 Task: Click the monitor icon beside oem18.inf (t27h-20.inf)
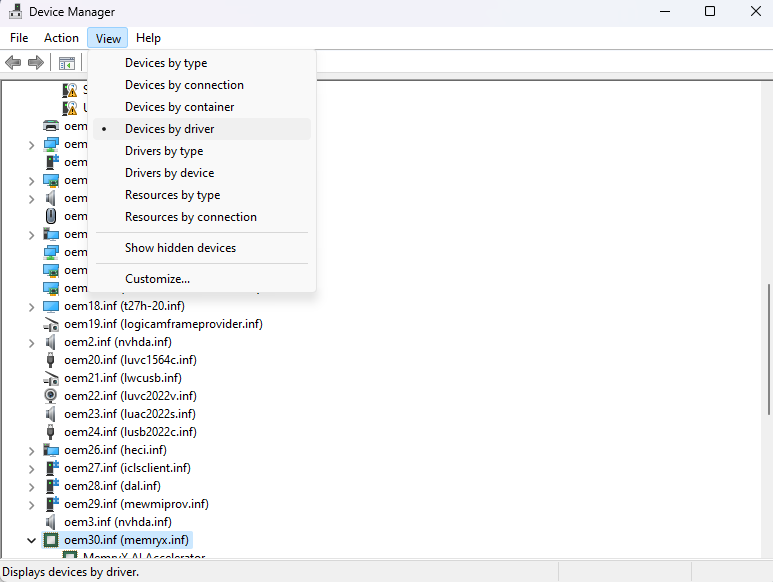[x=51, y=306]
